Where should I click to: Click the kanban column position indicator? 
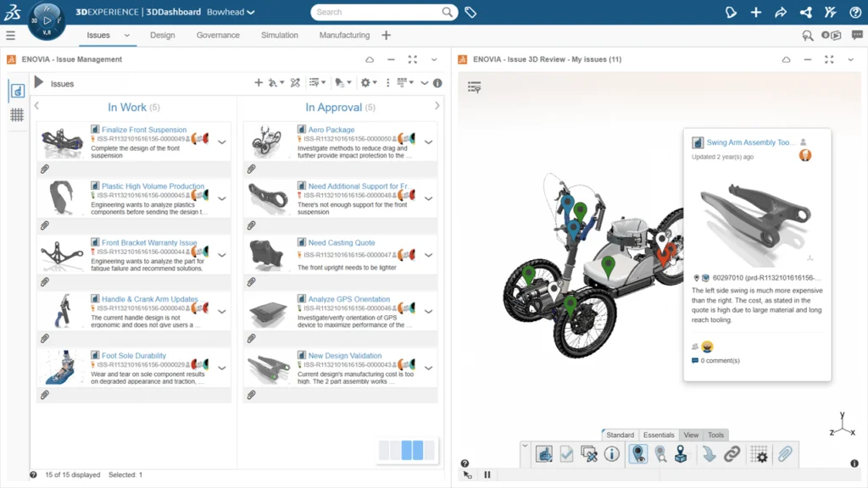pos(409,450)
